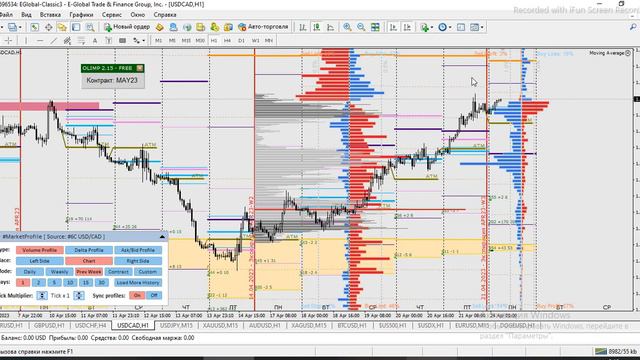Select Ask/Bid Profile type
This screenshot has height=360, width=640.
click(138, 250)
